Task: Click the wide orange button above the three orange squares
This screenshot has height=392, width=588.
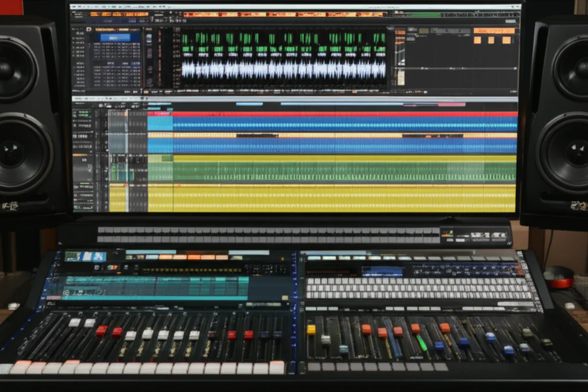Action: pyautogui.click(x=494, y=30)
